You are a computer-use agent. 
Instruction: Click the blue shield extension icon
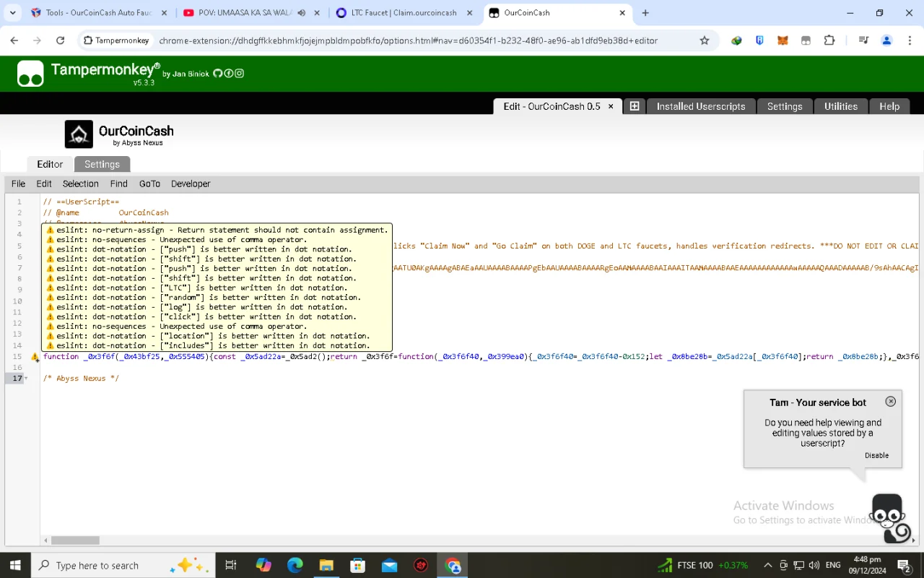pyautogui.click(x=759, y=40)
